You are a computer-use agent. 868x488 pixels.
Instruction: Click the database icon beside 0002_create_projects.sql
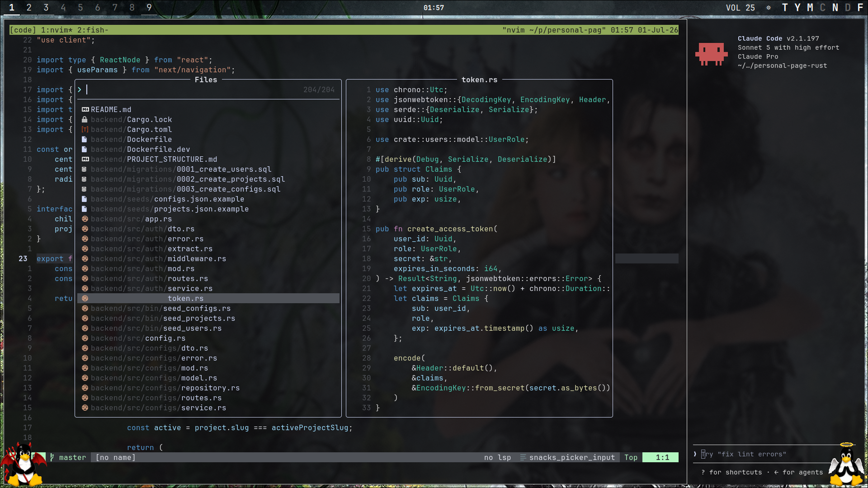[84, 179]
